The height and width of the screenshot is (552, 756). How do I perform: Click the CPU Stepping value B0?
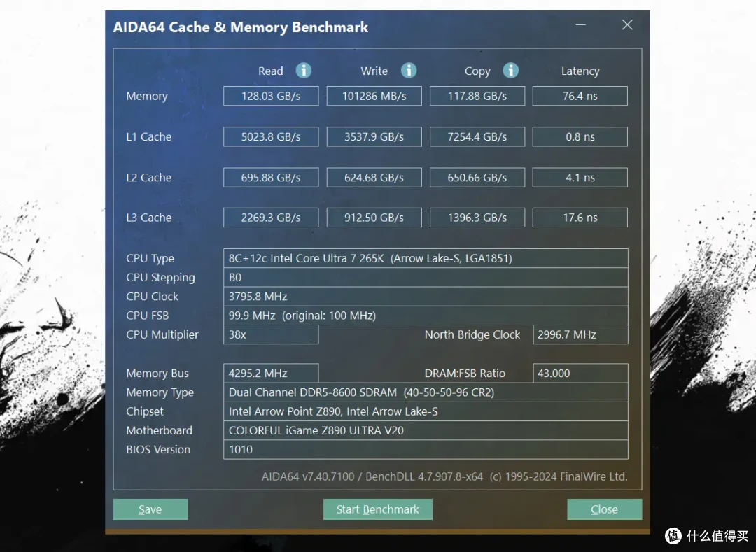coord(426,278)
